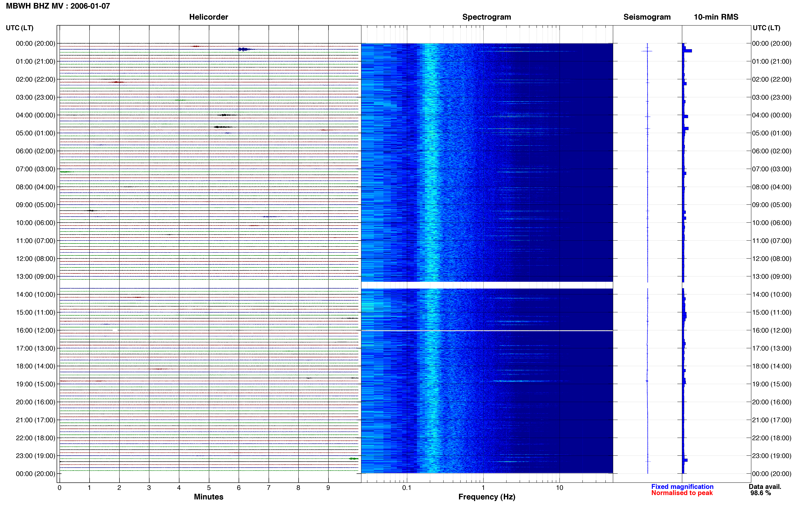This screenshot has height=508, width=812.
Task: Click the 'Frequency (Hz)' axis label
Action: coord(487,497)
